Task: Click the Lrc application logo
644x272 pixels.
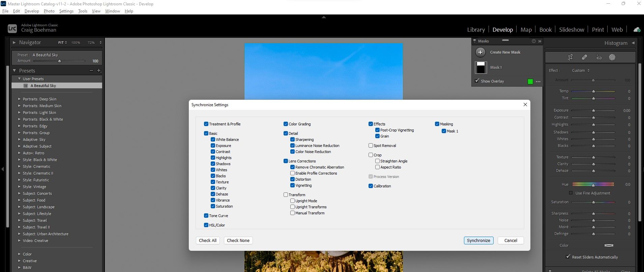Action: pyautogui.click(x=12, y=29)
